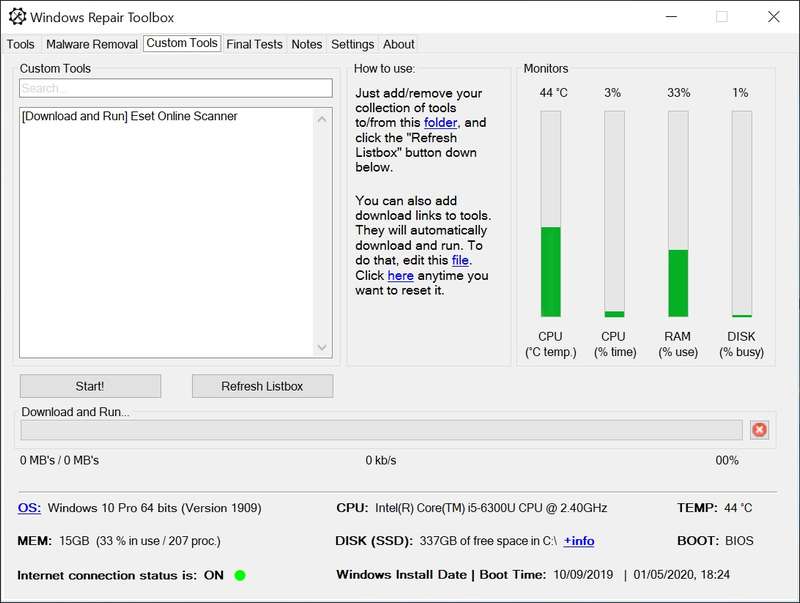Viewport: 800px width, 603px height.
Task: Click the "file" edit link
Action: coord(460,260)
